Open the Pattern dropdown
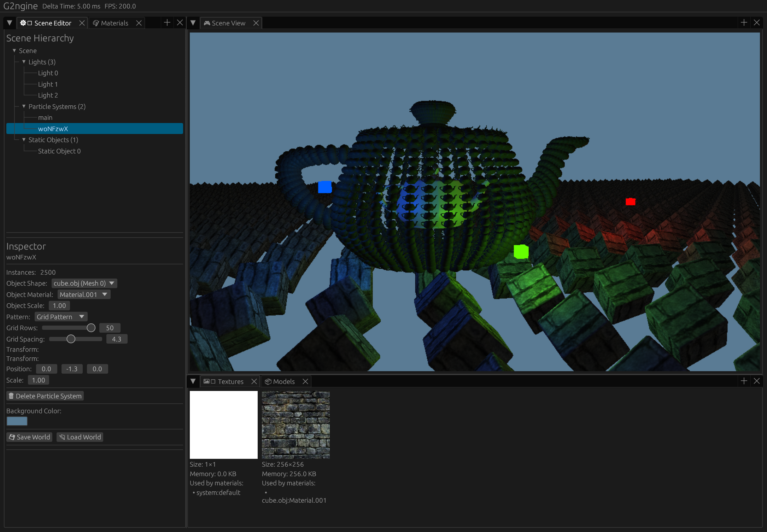 61,317
